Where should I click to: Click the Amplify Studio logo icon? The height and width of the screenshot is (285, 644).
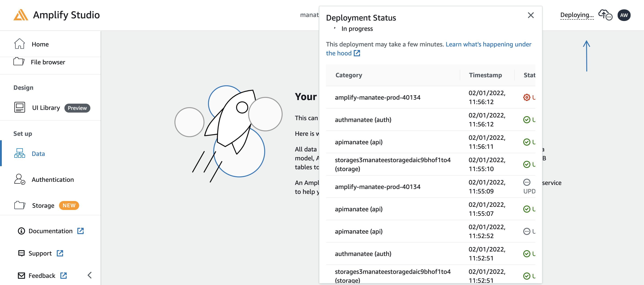click(x=21, y=15)
